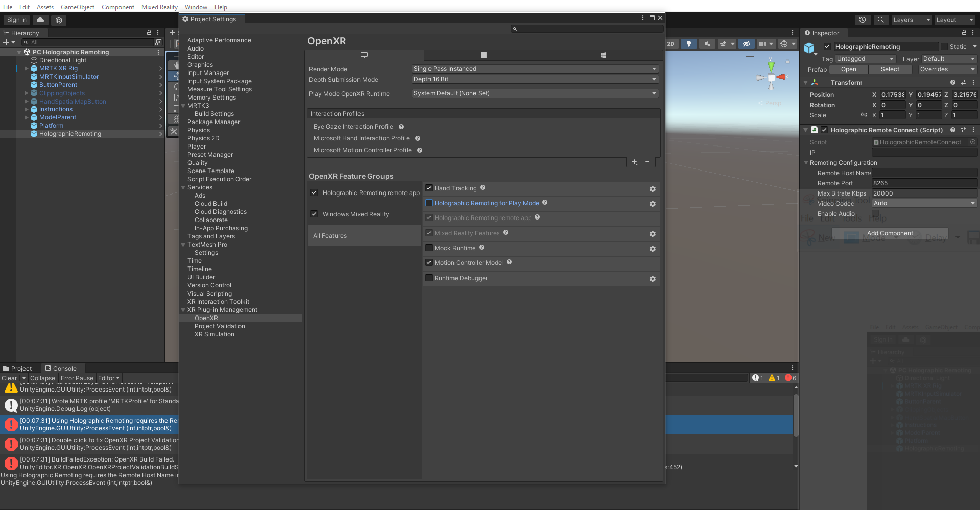
Task: Toggle constrained proportions link icon on Scale
Action: [x=864, y=115]
